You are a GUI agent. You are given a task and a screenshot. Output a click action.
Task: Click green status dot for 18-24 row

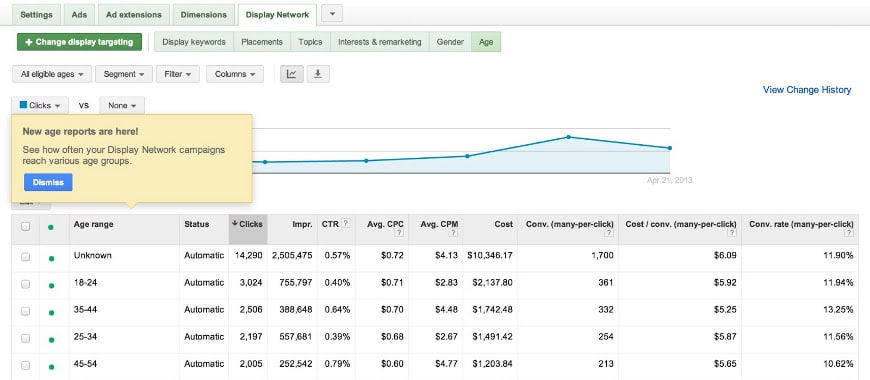click(x=52, y=285)
